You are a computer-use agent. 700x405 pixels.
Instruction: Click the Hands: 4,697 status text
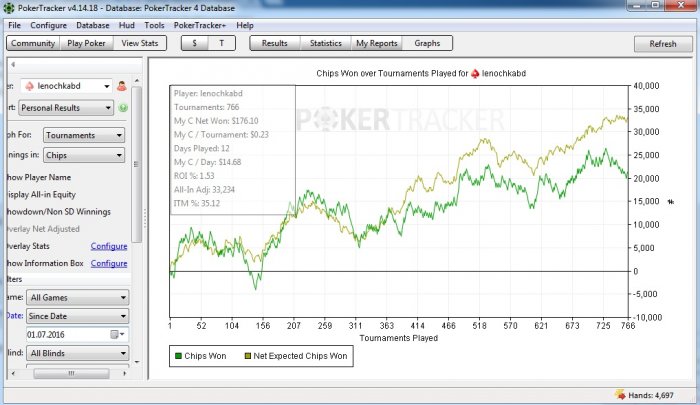coord(651,395)
